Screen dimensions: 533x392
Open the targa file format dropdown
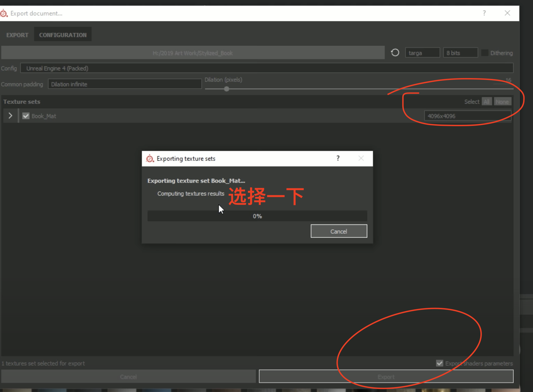422,53
